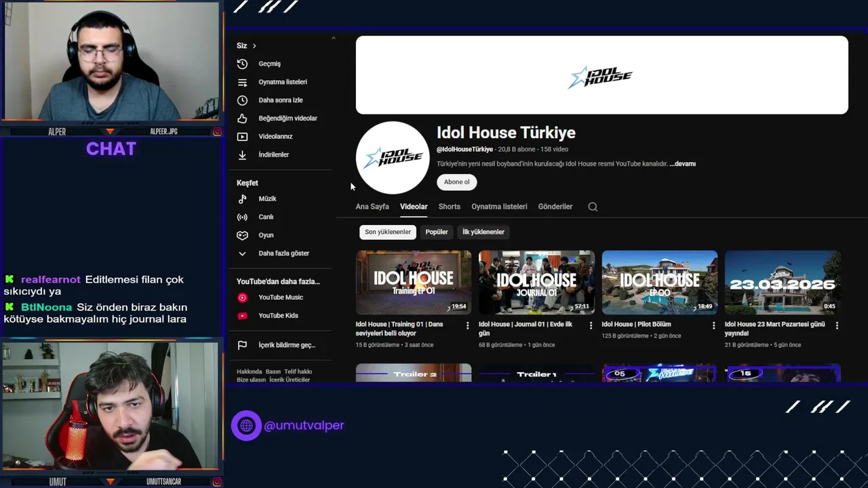
Task: Click '20,8 B abone' subscriber count
Action: tap(517, 149)
